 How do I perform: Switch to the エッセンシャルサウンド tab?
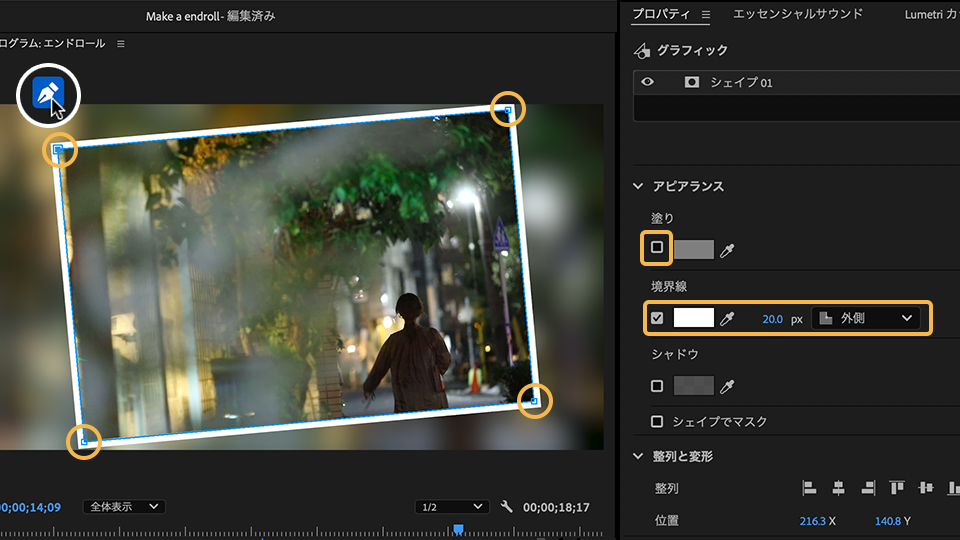tap(798, 14)
